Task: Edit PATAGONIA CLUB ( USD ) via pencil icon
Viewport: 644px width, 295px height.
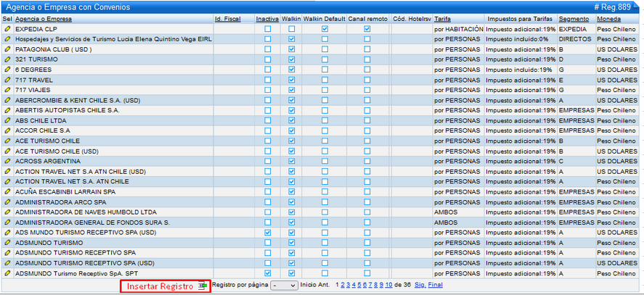Action: (x=7, y=49)
